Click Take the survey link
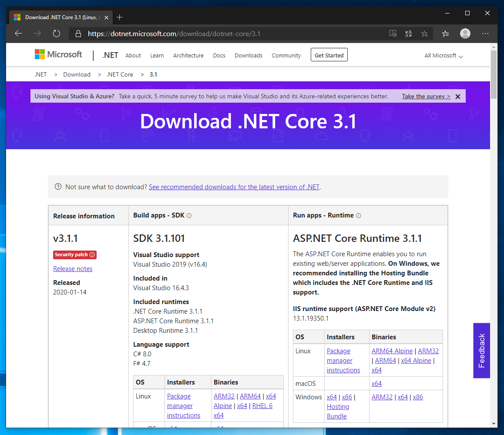This screenshot has height=435, width=504. (426, 97)
